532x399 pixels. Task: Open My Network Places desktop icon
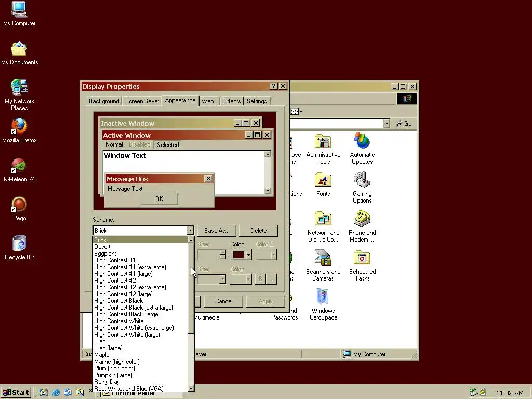click(19, 95)
